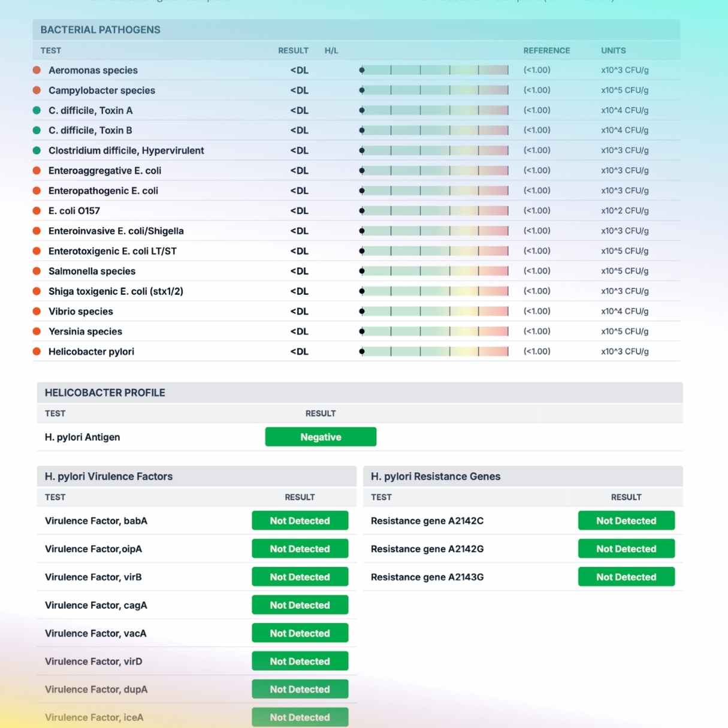This screenshot has height=728, width=728.
Task: Click the Enteroinvasive E. coli/Shigella test name
Action: (116, 231)
